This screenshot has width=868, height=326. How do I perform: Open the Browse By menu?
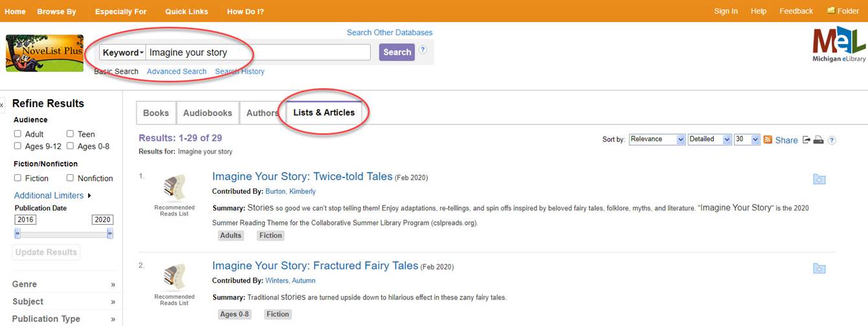56,11
